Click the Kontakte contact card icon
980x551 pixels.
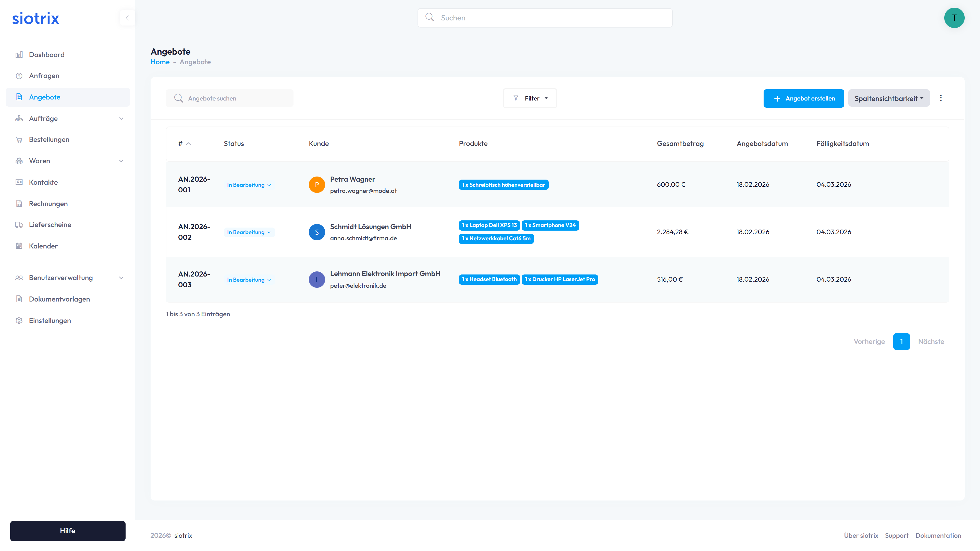click(19, 182)
